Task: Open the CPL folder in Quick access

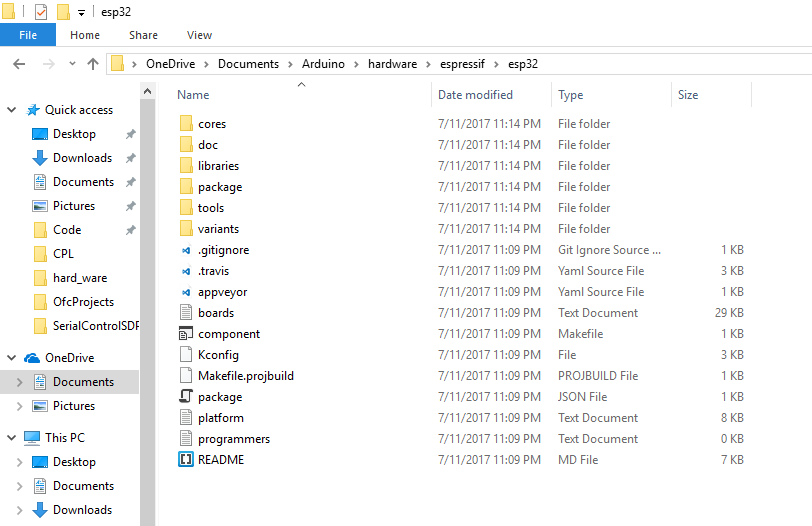Action: pos(63,254)
